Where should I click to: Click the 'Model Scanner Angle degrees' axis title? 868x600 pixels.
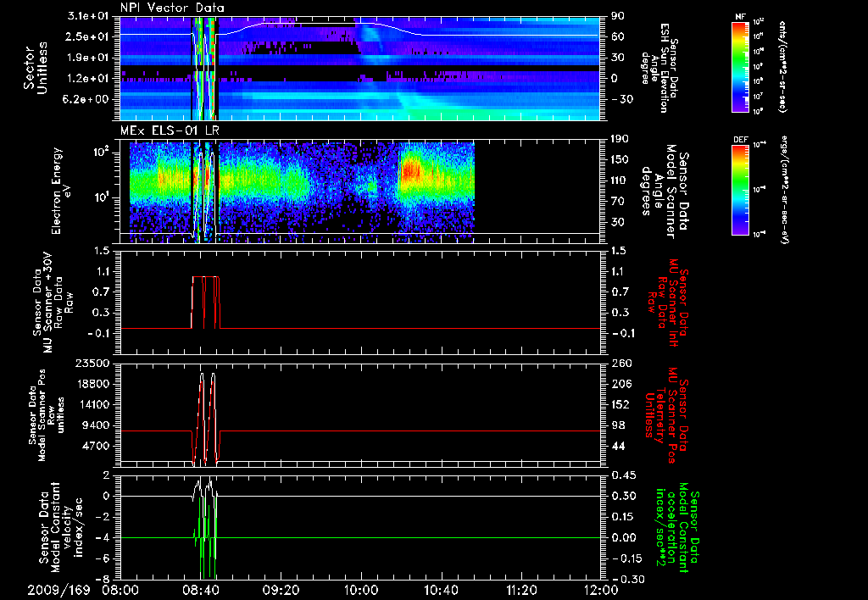pos(665,191)
